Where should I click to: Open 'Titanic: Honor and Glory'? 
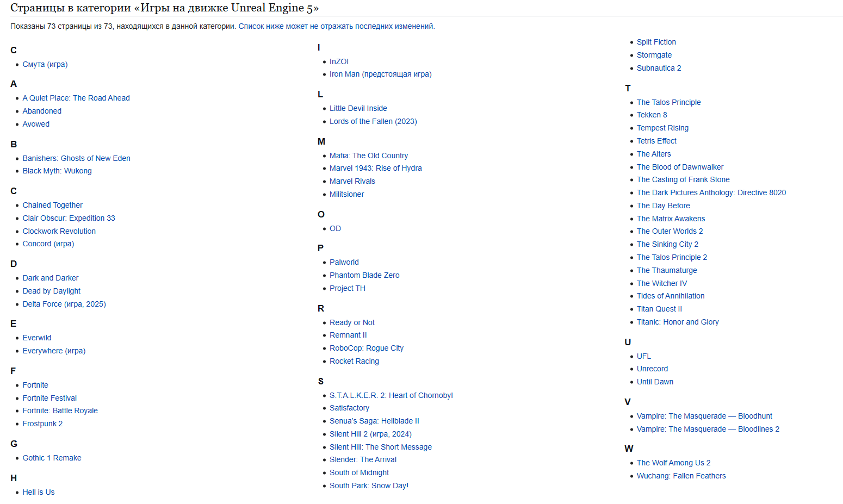click(678, 322)
